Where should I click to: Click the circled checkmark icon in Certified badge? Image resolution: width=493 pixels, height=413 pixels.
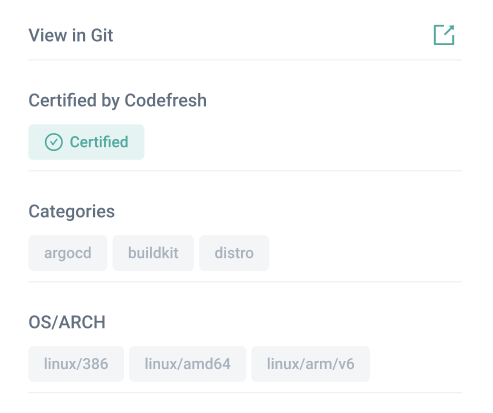pyautogui.click(x=54, y=142)
